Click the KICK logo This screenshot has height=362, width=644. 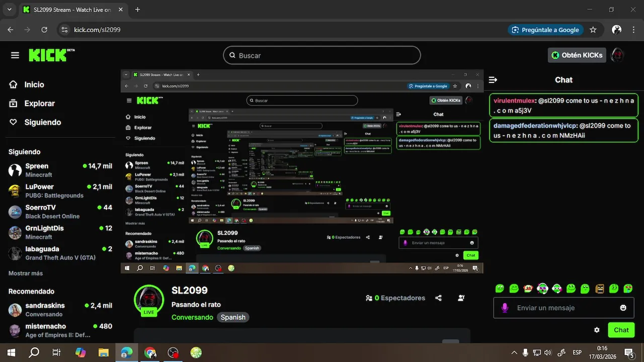point(51,55)
